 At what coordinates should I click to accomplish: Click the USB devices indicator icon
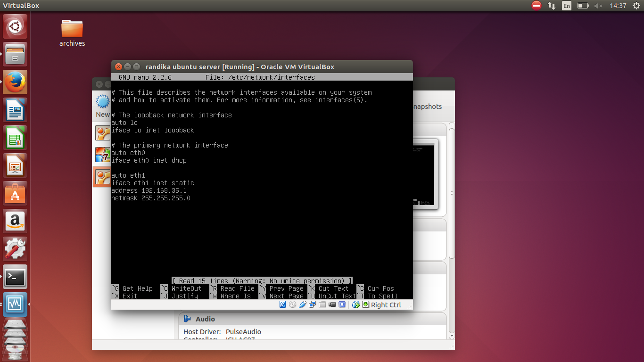click(x=303, y=304)
